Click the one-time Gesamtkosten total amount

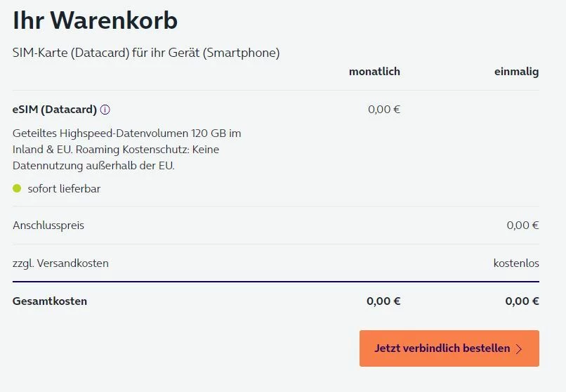(x=522, y=301)
